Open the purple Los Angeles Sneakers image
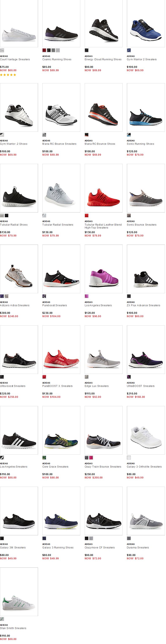Image resolution: width=166 pixels, height=644 pixels. (x=104, y=269)
